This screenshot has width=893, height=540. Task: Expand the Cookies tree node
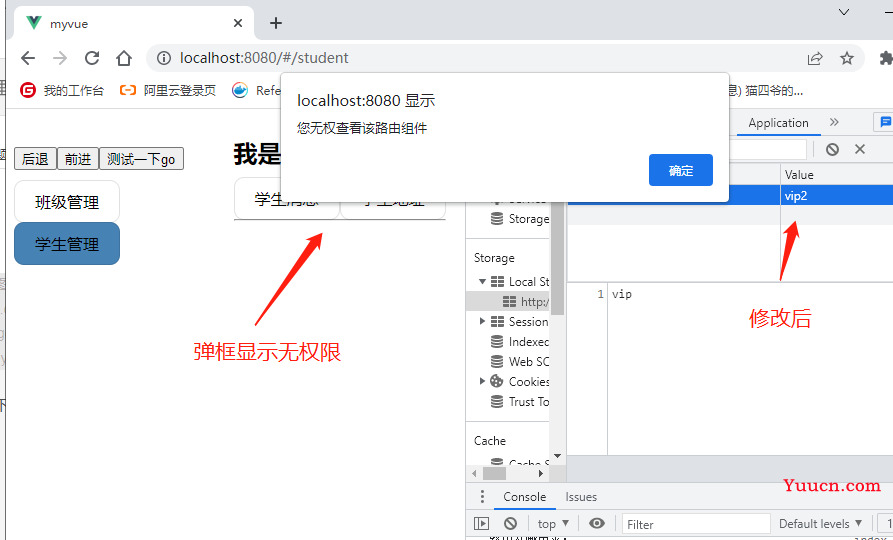coord(482,381)
